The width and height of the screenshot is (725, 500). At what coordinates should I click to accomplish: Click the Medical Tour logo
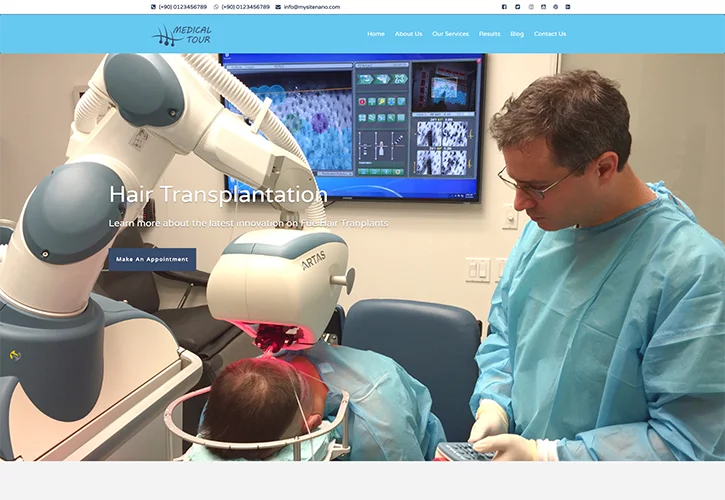(x=182, y=35)
